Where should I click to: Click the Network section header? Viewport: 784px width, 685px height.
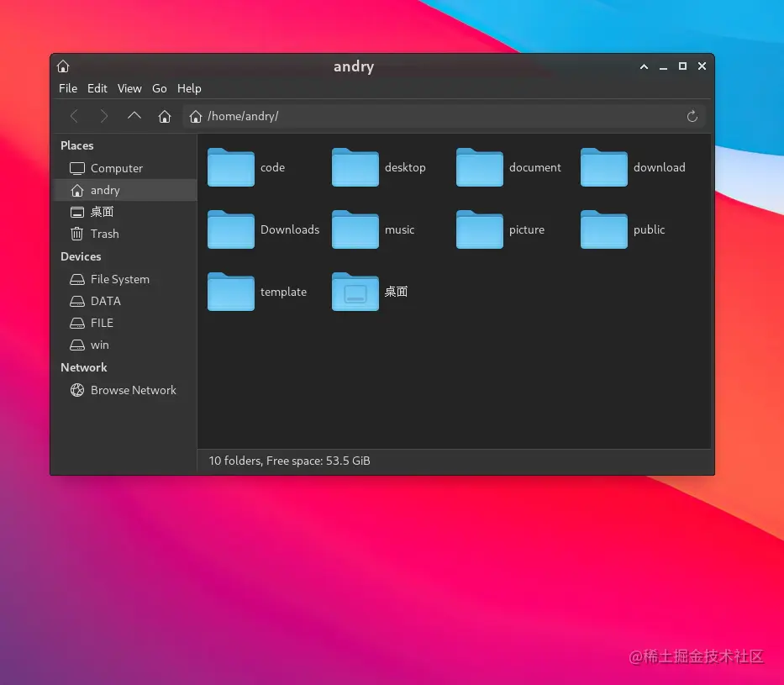tap(83, 367)
